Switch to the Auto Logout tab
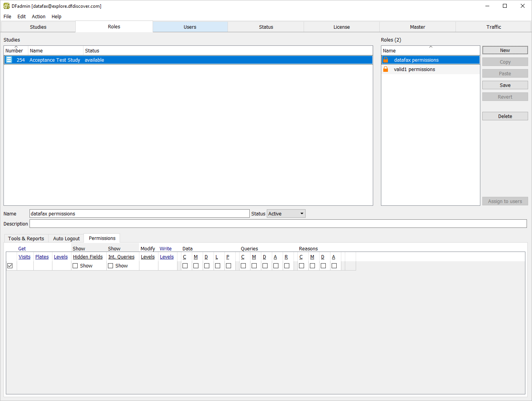532x401 pixels. (66, 238)
